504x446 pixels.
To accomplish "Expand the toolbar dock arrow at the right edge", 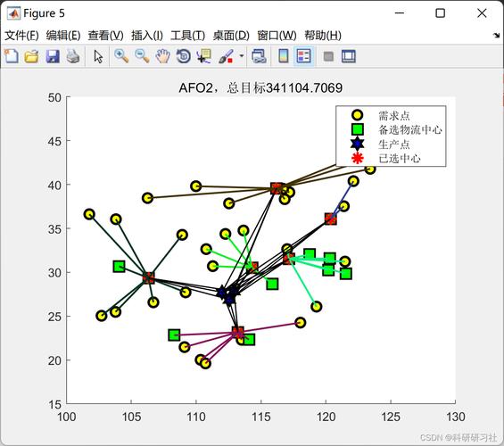I will pyautogui.click(x=497, y=35).
